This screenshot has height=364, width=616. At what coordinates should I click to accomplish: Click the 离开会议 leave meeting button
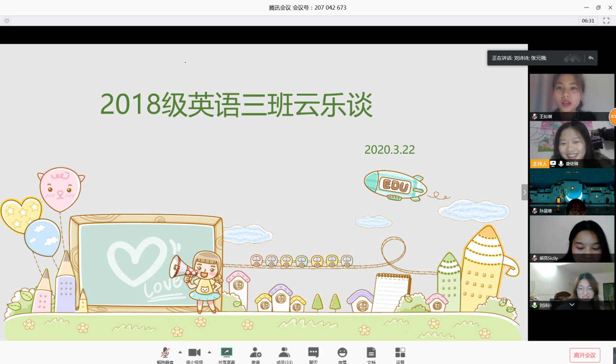585,355
